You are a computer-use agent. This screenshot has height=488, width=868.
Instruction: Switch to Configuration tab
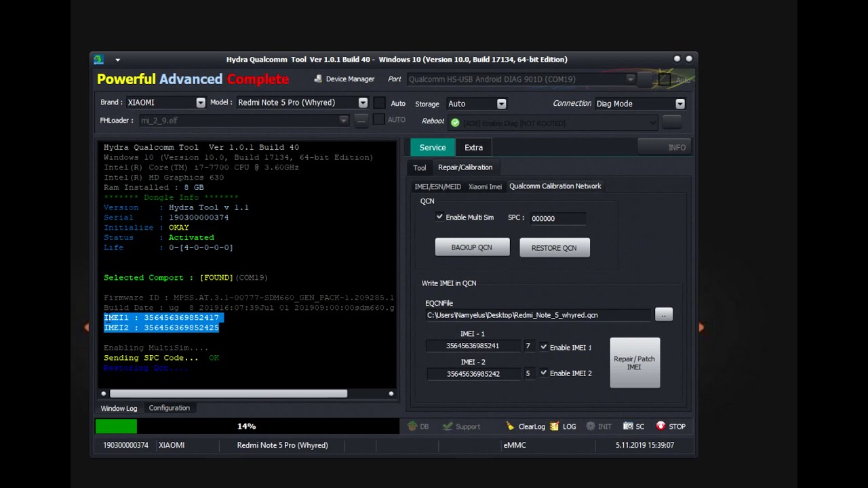coord(169,408)
